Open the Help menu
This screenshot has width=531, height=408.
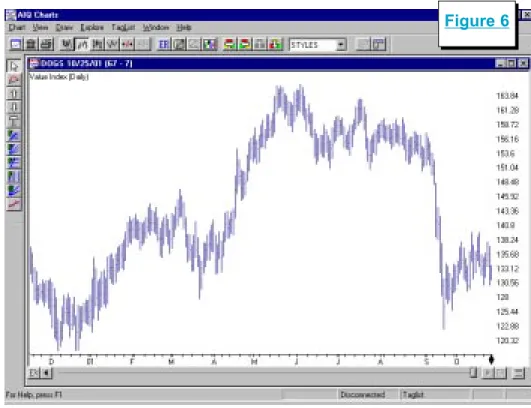click(184, 27)
